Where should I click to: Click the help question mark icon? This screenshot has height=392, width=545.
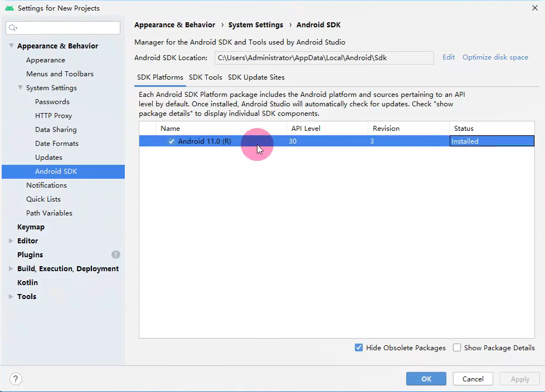click(x=16, y=379)
